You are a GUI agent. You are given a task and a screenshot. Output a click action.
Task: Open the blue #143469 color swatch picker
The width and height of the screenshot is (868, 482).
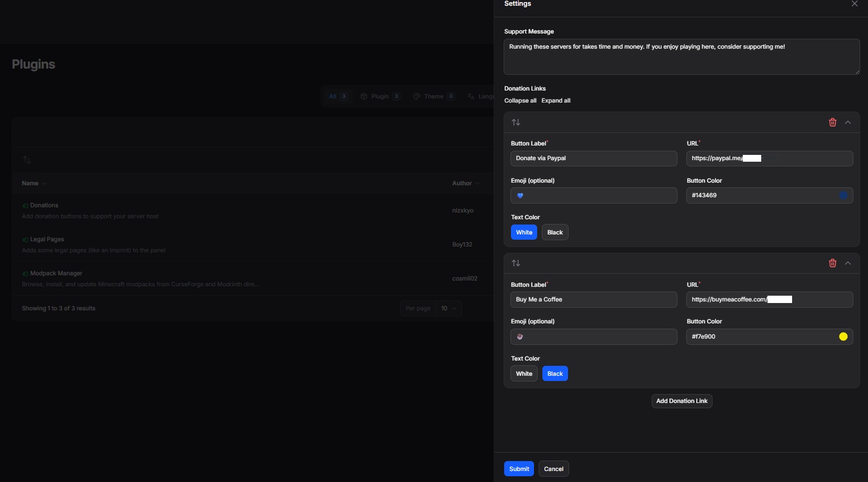click(x=843, y=195)
